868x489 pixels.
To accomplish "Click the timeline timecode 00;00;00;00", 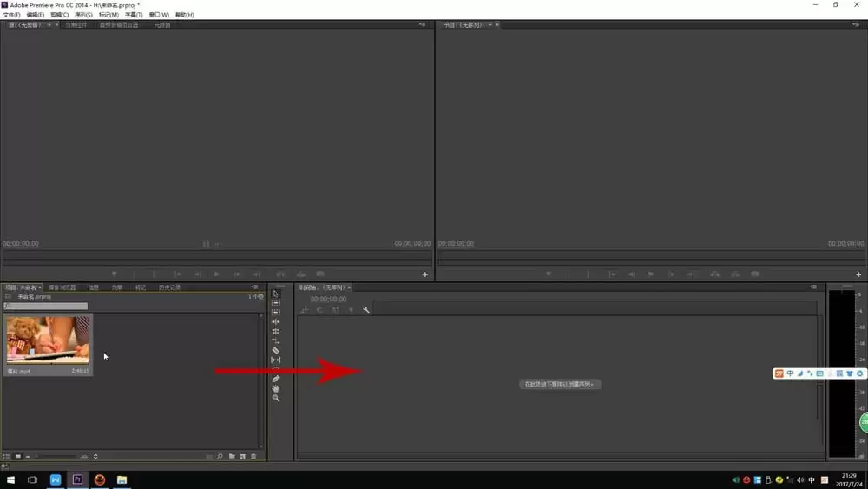I will (x=328, y=299).
